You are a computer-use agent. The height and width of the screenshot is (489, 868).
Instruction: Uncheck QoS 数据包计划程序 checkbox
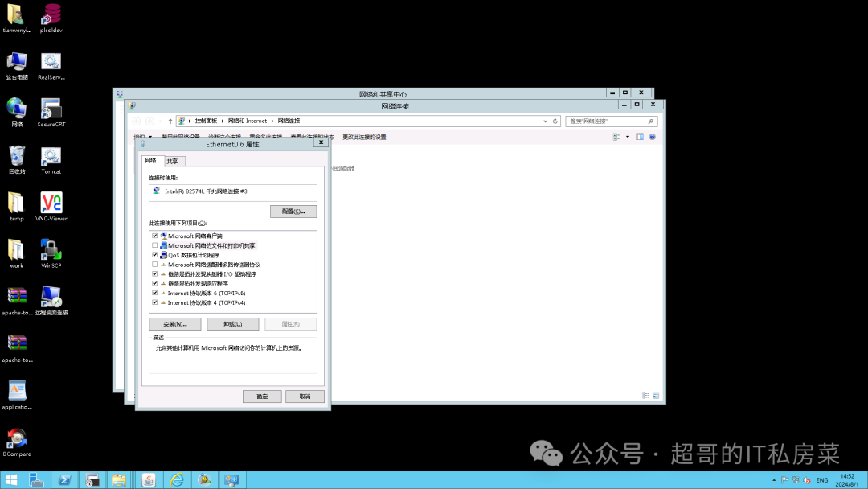[155, 255]
